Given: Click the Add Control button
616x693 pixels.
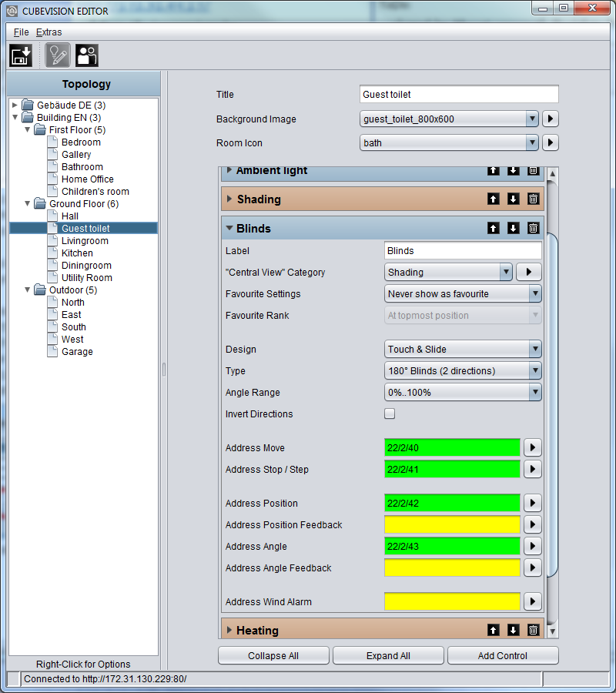Looking at the screenshot, I should (503, 655).
